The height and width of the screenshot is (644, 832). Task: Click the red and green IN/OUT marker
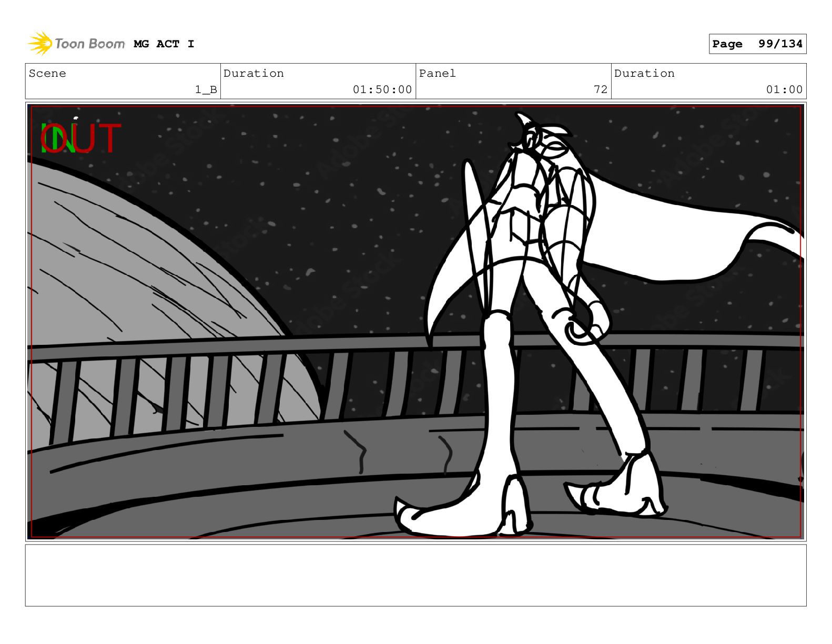click(x=81, y=138)
